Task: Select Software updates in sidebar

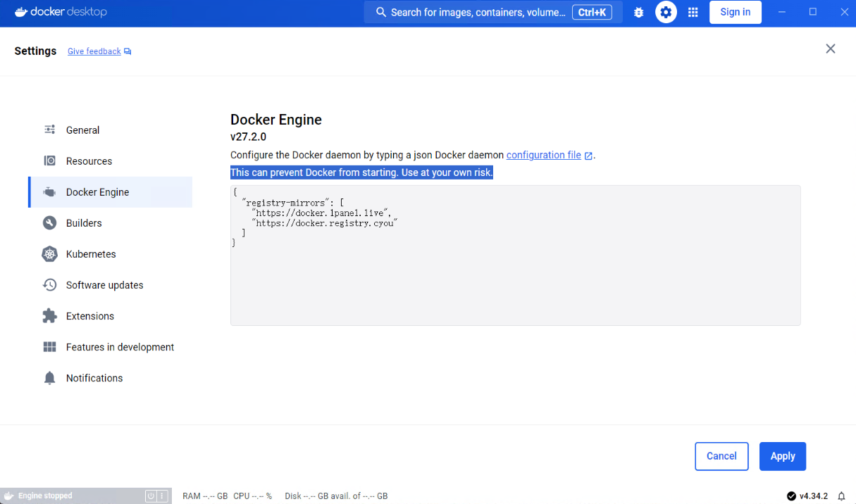Action: click(x=104, y=285)
